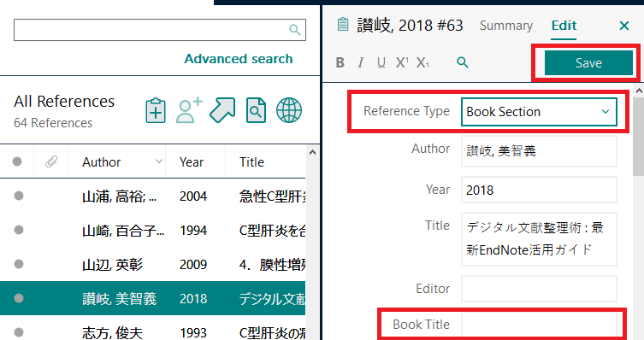Close the reference edit panel
644x340 pixels.
(x=623, y=26)
